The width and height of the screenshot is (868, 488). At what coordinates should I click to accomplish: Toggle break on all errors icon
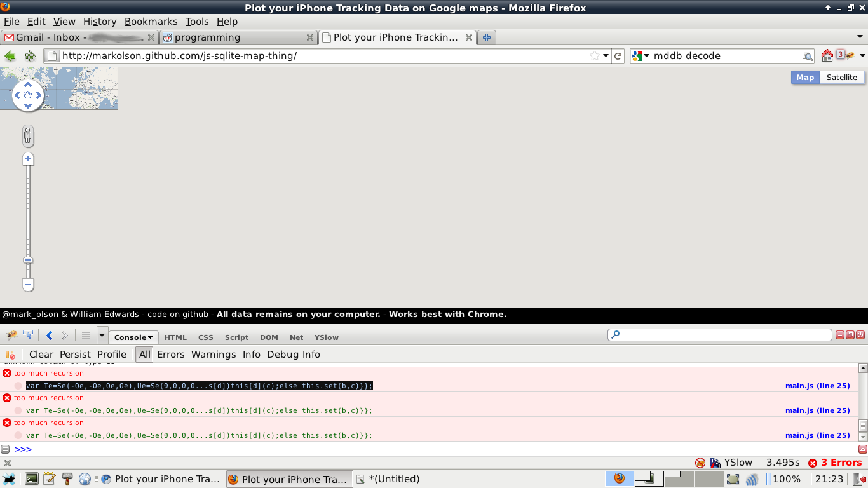(10, 355)
